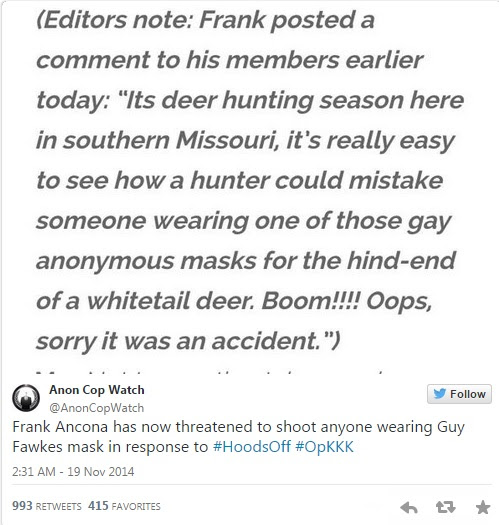
Task: Retweet using the retweet arrows icon
Action: [x=446, y=507]
